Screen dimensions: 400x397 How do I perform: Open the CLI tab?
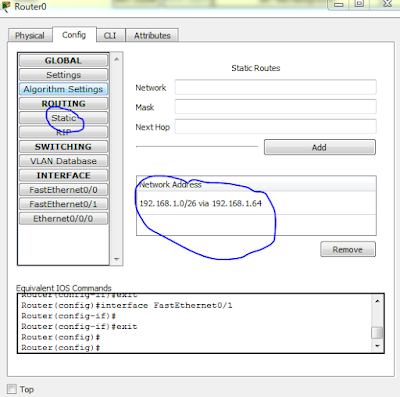pyautogui.click(x=110, y=35)
